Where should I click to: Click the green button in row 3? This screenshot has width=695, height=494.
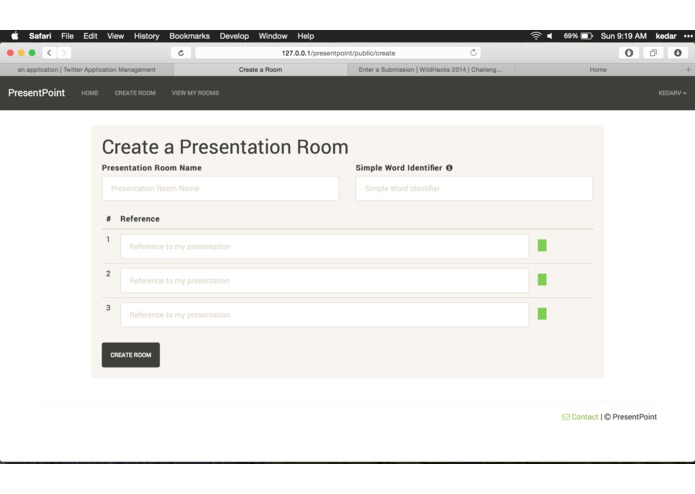542,314
